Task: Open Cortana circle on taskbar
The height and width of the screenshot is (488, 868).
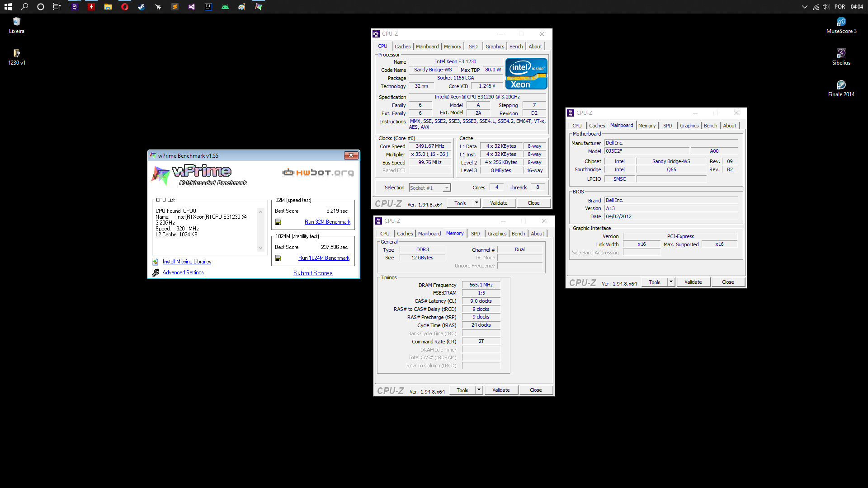Action: tap(41, 7)
